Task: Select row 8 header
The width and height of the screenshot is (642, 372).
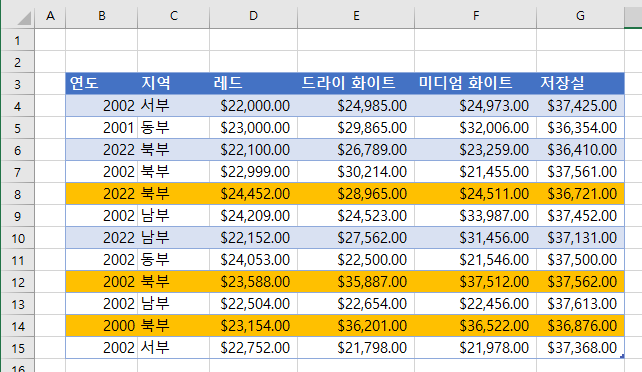Action: pyautogui.click(x=18, y=194)
